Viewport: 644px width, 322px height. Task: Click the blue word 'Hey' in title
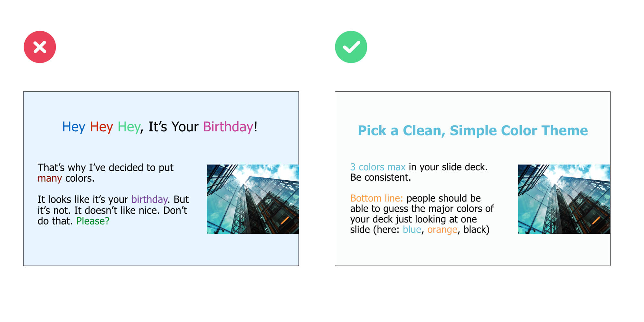pyautogui.click(x=74, y=127)
